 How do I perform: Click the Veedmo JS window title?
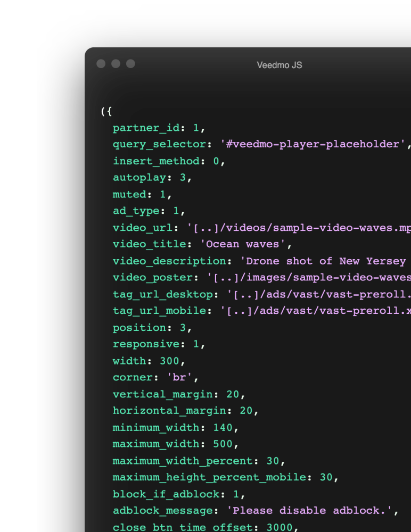tap(279, 65)
